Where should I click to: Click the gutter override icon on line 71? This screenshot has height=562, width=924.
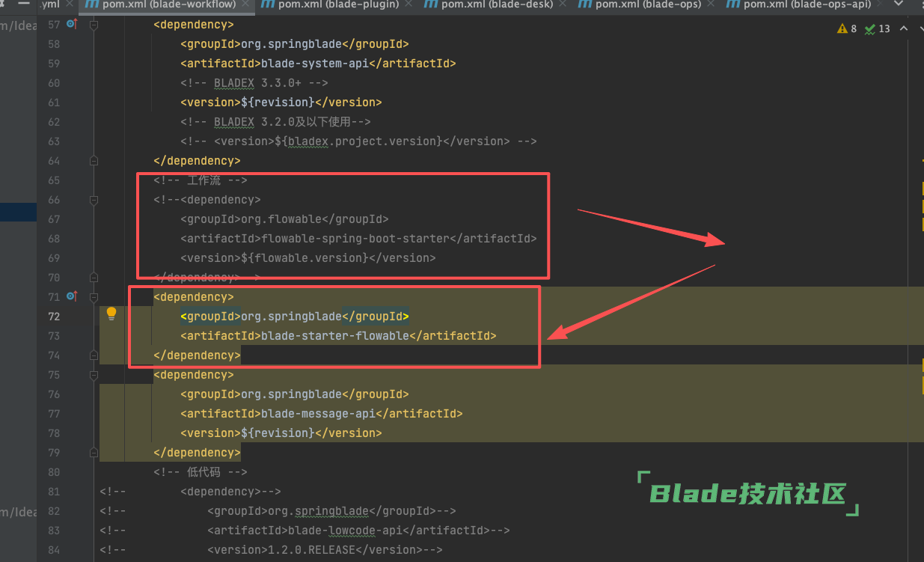click(x=72, y=297)
